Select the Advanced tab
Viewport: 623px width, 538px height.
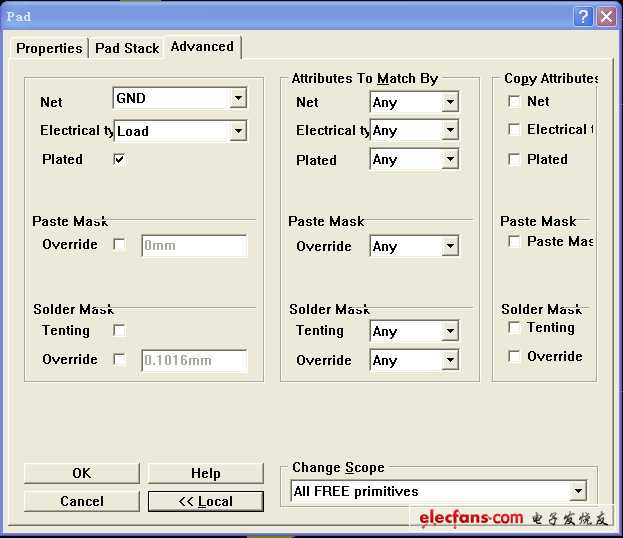tap(202, 47)
